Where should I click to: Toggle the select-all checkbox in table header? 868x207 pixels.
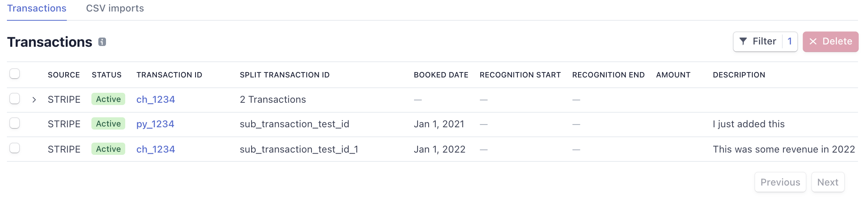tap(15, 74)
